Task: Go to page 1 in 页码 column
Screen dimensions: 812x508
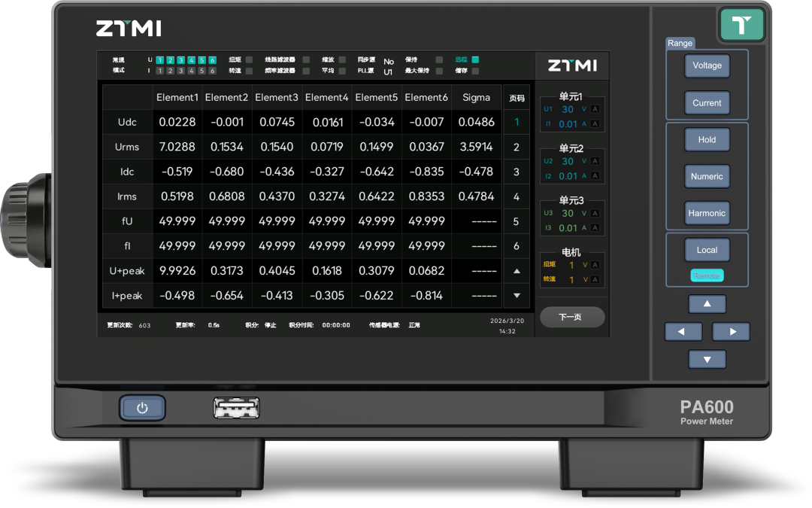Action: tap(517, 123)
